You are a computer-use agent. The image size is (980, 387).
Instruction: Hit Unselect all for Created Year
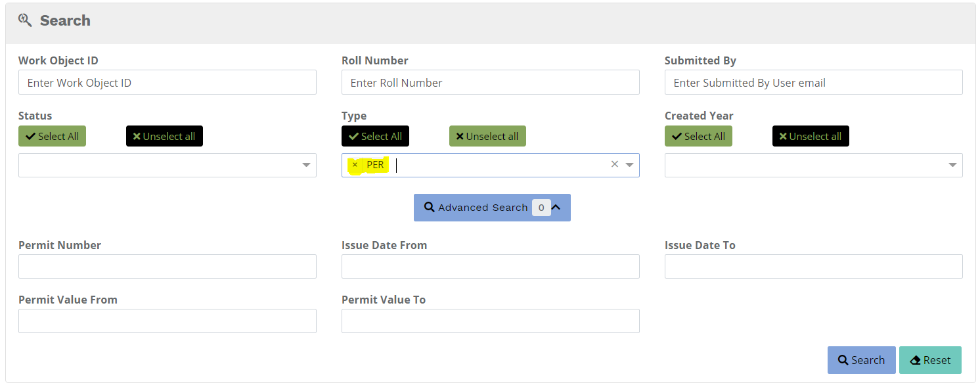[811, 137]
